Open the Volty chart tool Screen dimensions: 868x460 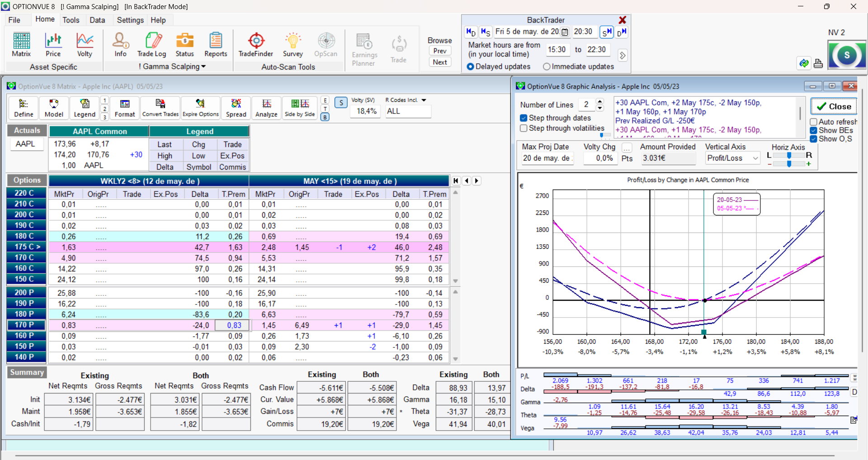85,45
